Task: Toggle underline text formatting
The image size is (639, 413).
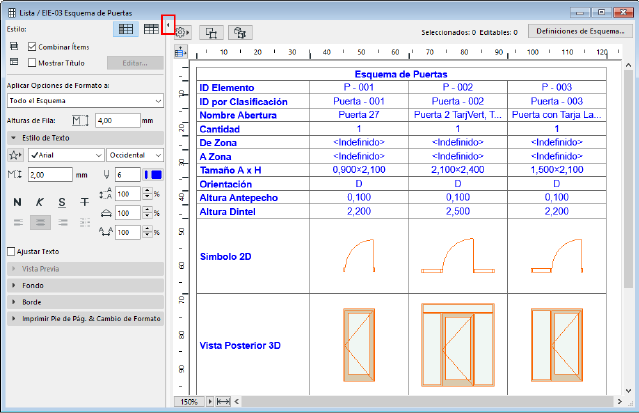Action: tap(62, 202)
